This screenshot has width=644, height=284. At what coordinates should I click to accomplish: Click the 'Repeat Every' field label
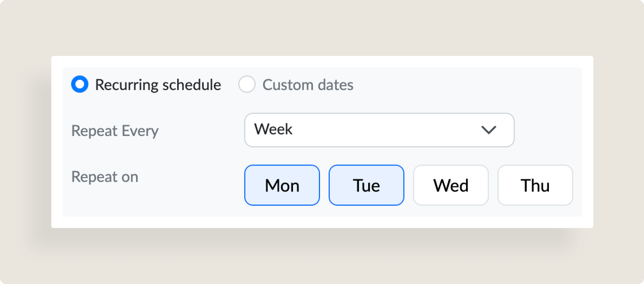click(115, 131)
